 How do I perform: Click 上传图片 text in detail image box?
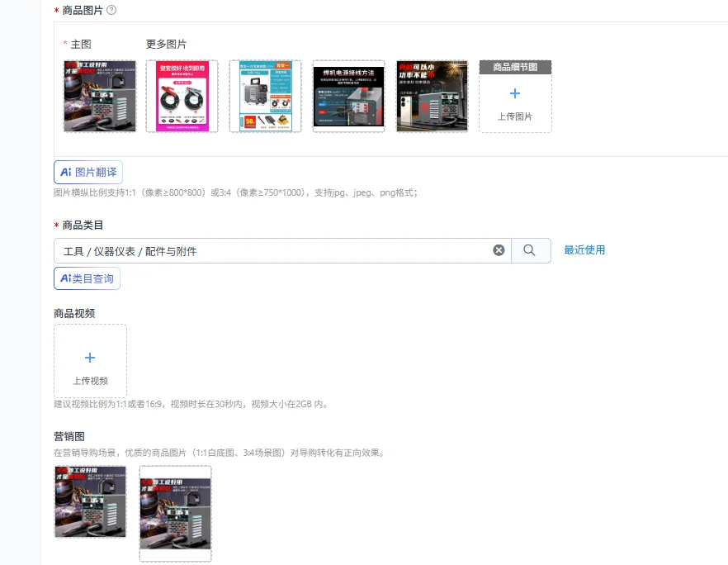pyautogui.click(x=515, y=116)
